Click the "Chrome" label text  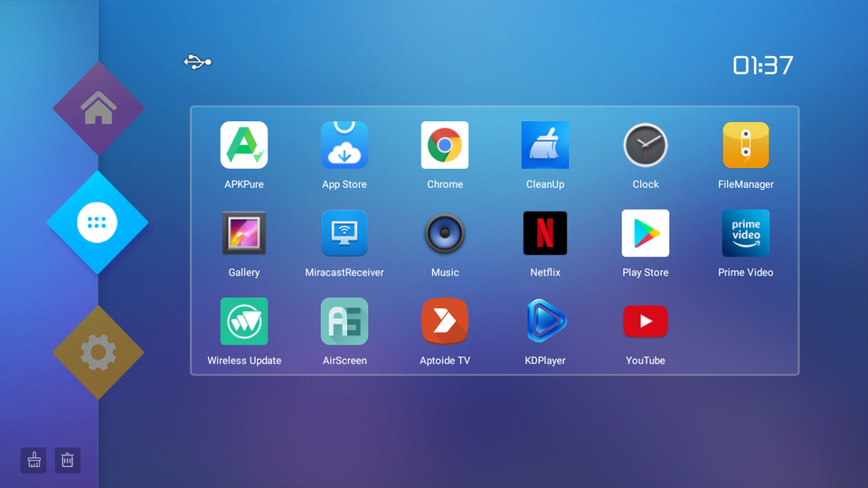[x=445, y=184]
